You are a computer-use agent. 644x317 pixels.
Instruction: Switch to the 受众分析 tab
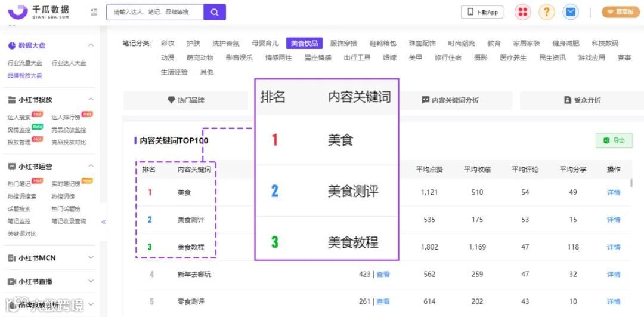coord(583,100)
